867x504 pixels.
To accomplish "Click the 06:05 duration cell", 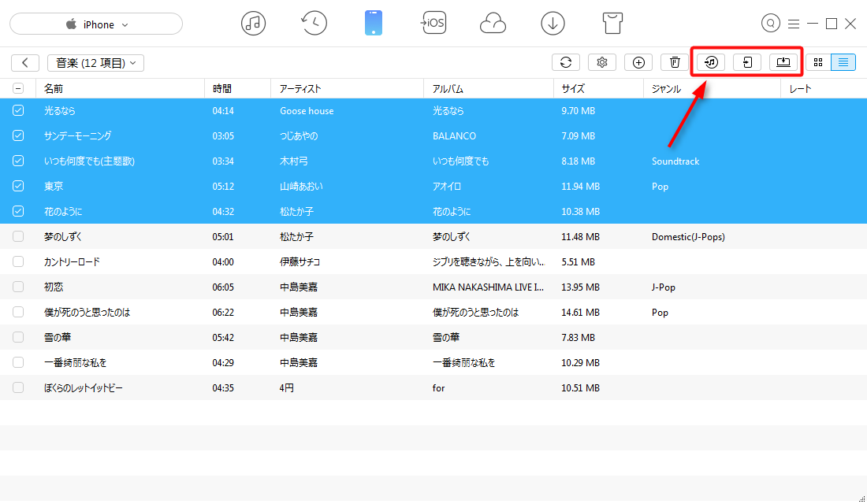I will pyautogui.click(x=223, y=287).
